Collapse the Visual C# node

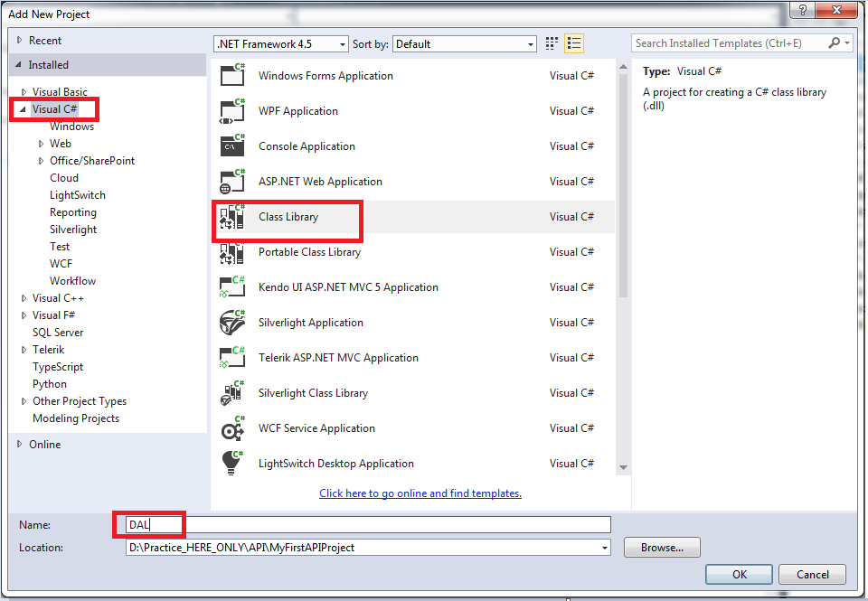[23, 109]
